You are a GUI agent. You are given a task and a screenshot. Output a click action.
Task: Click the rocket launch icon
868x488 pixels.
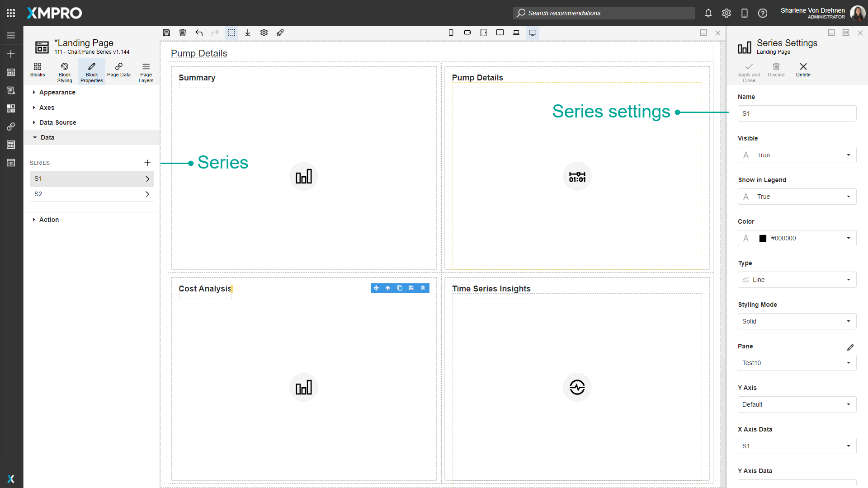click(280, 33)
